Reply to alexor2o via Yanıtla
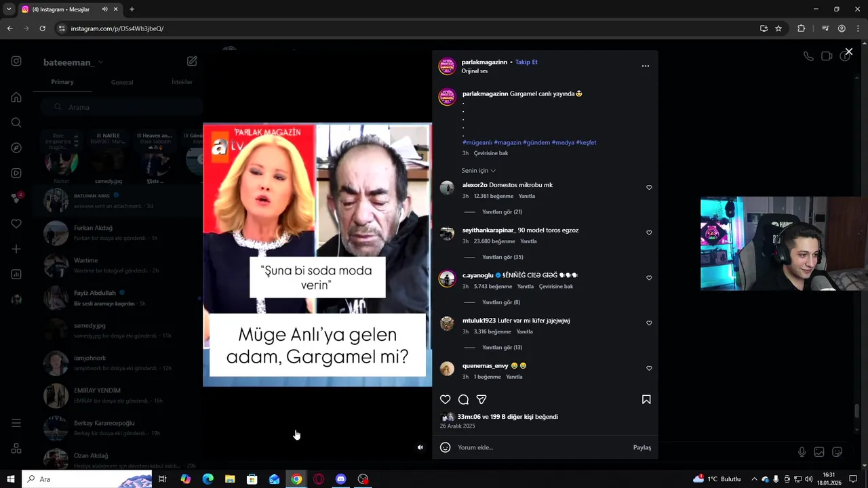The image size is (868, 488). (x=527, y=196)
